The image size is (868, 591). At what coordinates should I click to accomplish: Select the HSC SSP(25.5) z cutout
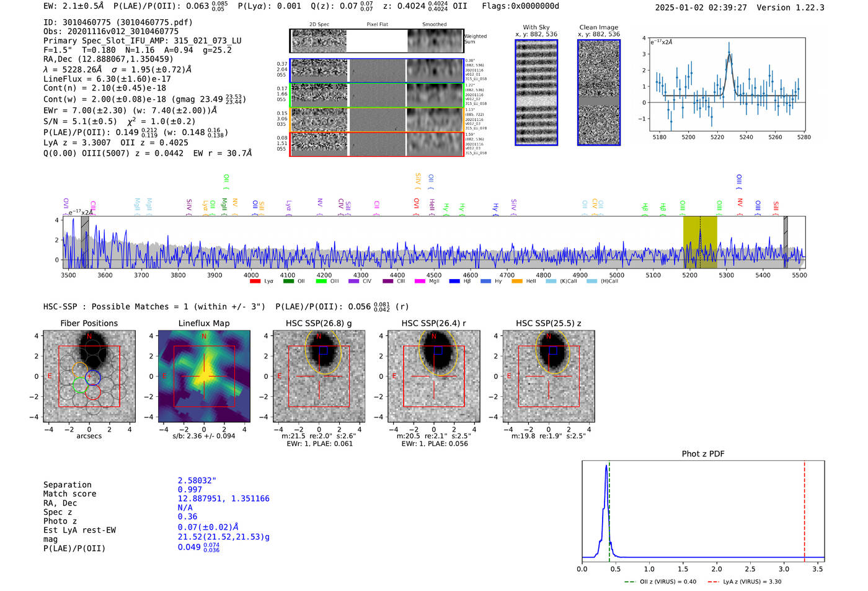pos(549,376)
